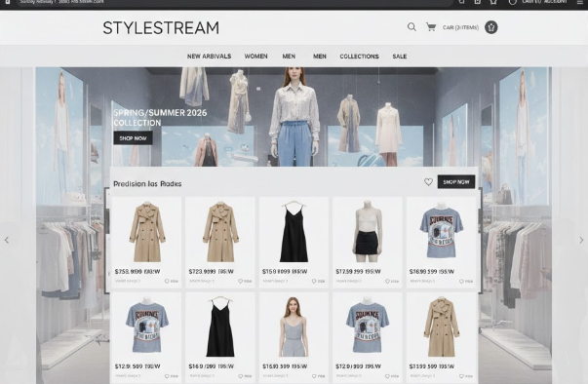Open the Car (3 items) cart link
The width and height of the screenshot is (588, 384).
(x=460, y=27)
